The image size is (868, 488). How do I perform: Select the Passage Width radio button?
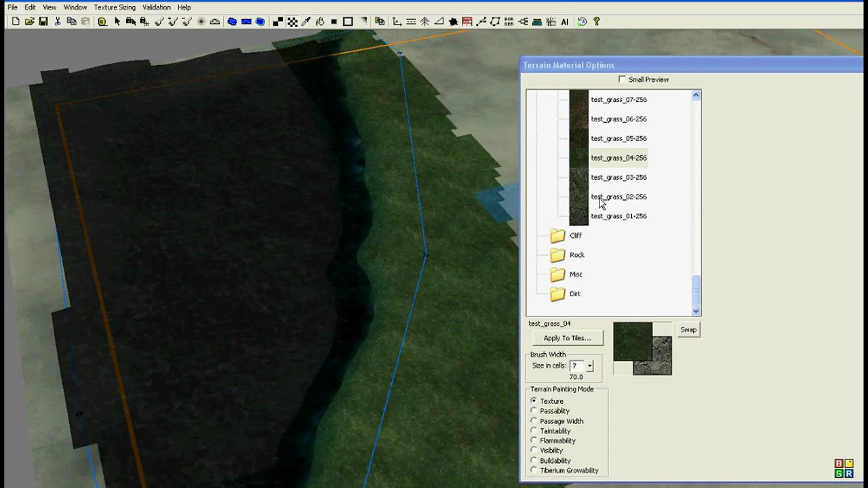[534, 421]
